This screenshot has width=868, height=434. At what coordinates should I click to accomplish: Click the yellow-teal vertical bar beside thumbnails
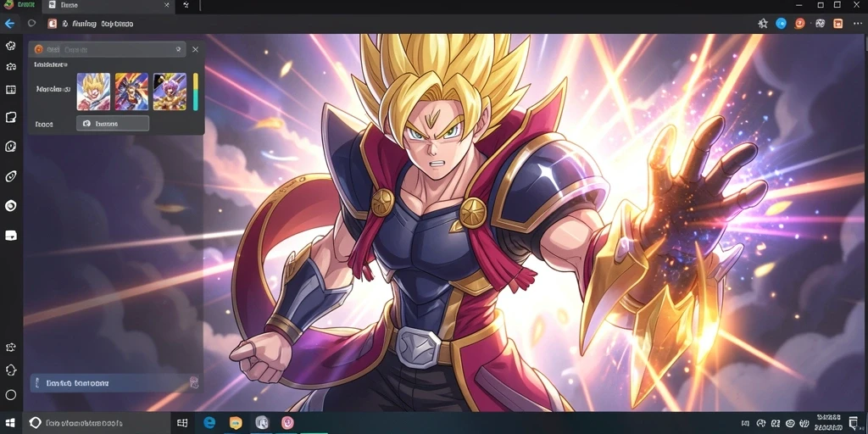tap(196, 92)
